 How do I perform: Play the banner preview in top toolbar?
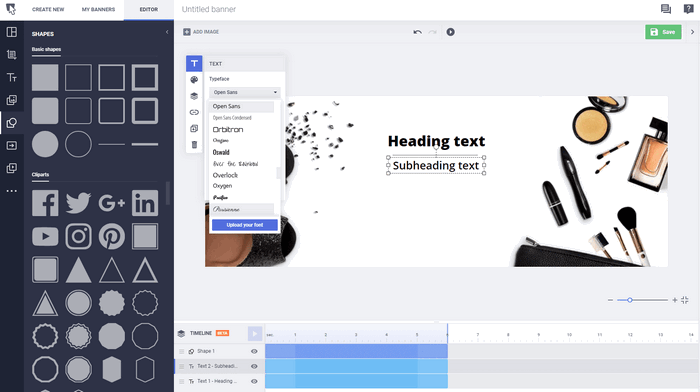coord(450,32)
